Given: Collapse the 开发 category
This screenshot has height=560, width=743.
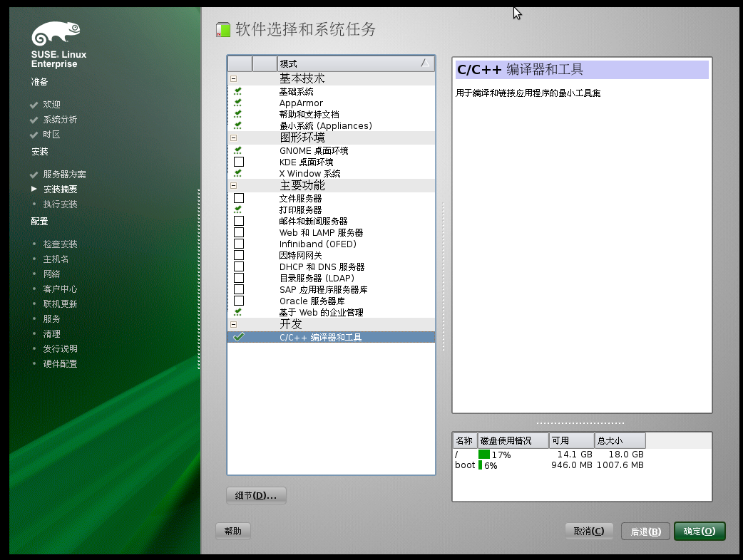Looking at the screenshot, I should coord(233,324).
